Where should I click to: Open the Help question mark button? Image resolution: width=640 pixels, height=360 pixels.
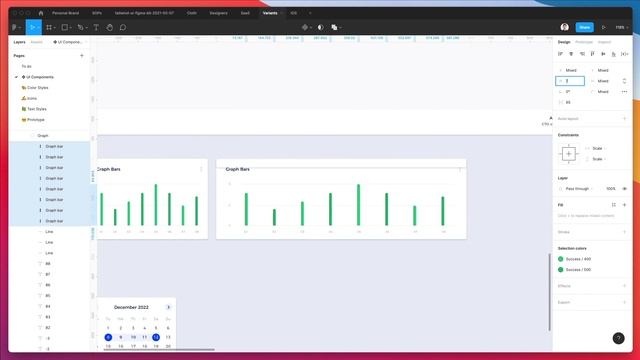tap(618, 338)
